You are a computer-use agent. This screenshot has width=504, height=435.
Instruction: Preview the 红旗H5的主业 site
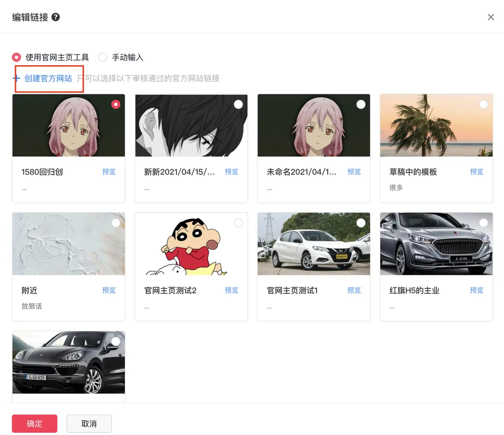point(477,290)
